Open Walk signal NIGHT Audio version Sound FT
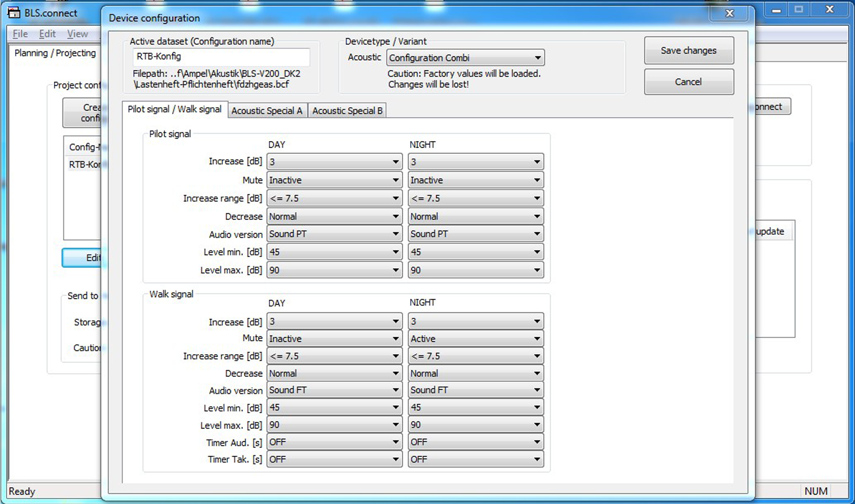The width and height of the screenshot is (855, 504). 476,390
